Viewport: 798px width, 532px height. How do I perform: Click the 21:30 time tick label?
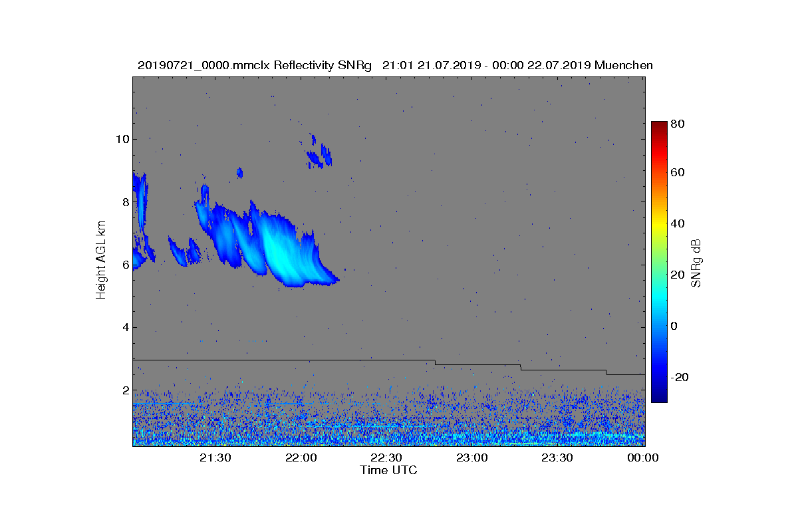215,458
